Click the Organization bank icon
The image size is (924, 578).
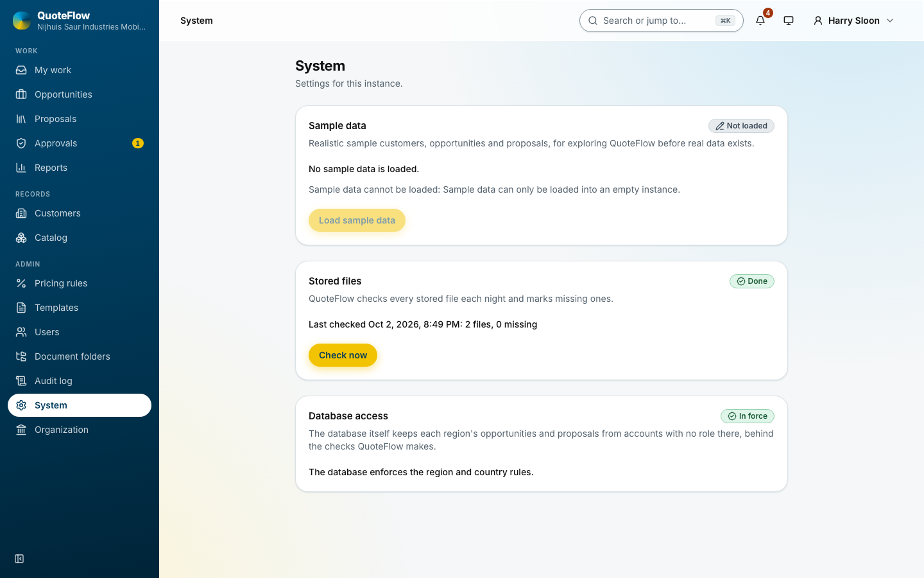click(21, 430)
